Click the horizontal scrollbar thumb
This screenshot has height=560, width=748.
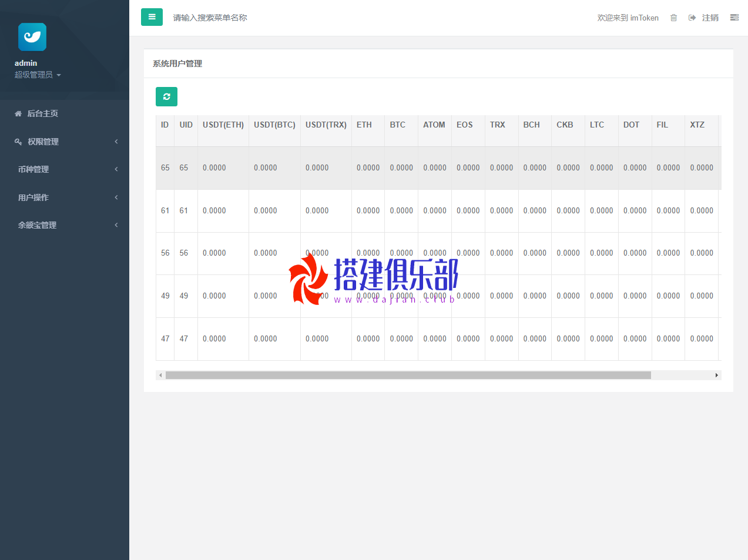408,375
